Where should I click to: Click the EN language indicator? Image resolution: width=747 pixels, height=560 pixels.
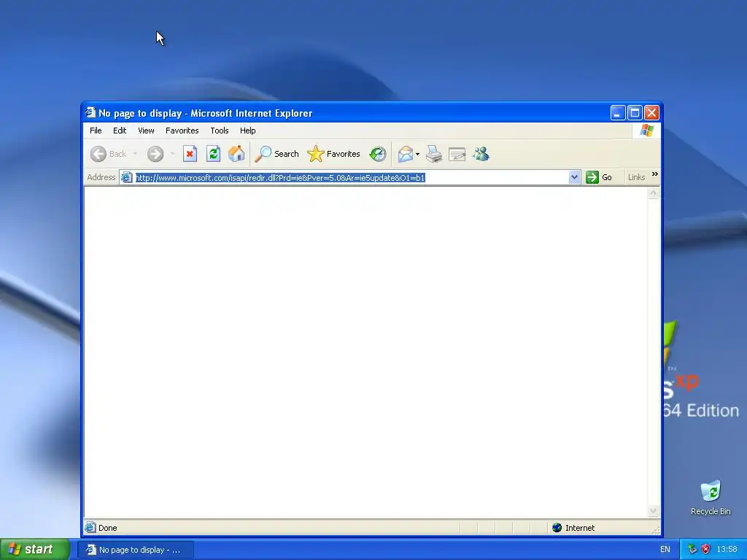pos(665,549)
